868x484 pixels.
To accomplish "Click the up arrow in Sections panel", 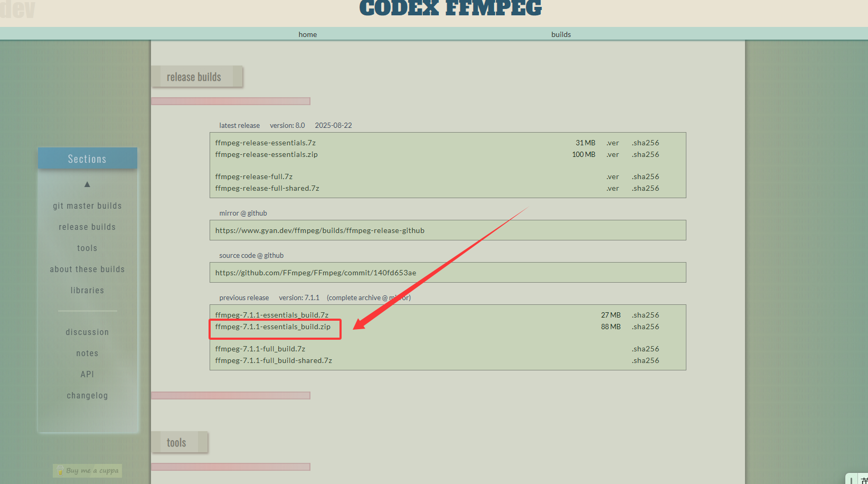I will [x=87, y=184].
